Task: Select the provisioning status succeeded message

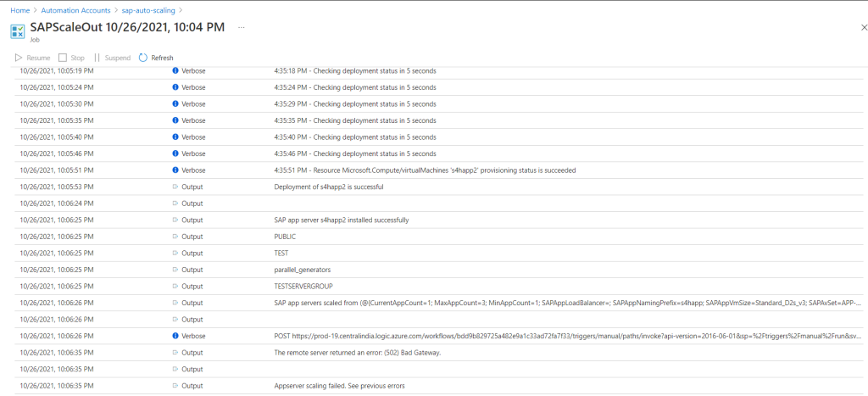Action: [x=425, y=170]
